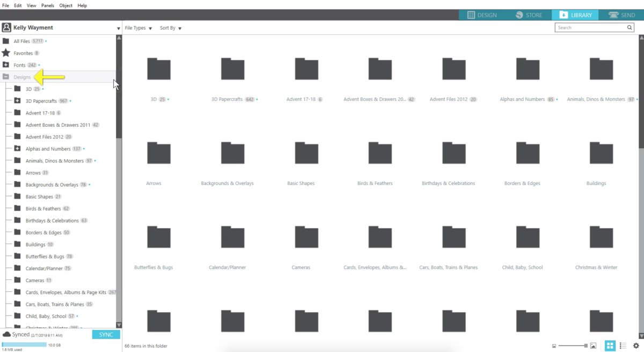Click the sidebar scroll-up arrow
644x352 pixels.
pos(119,38)
